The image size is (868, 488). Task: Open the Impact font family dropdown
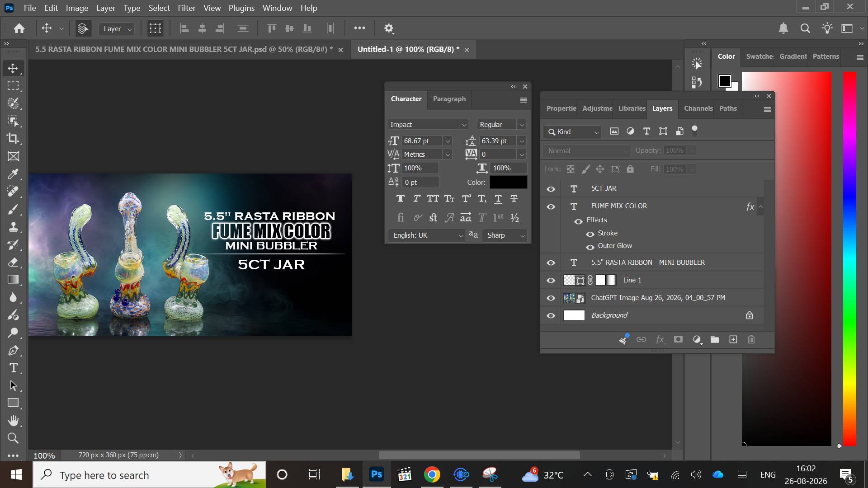(464, 125)
